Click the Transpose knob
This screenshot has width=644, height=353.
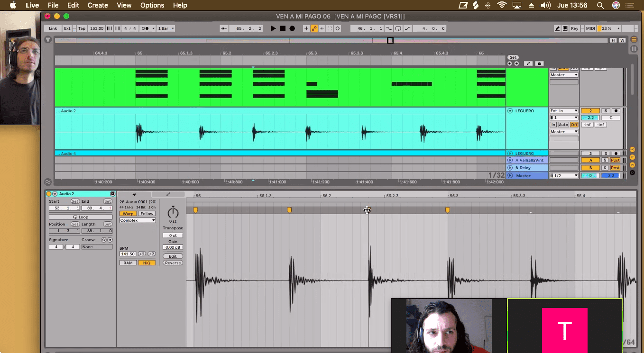click(x=173, y=212)
